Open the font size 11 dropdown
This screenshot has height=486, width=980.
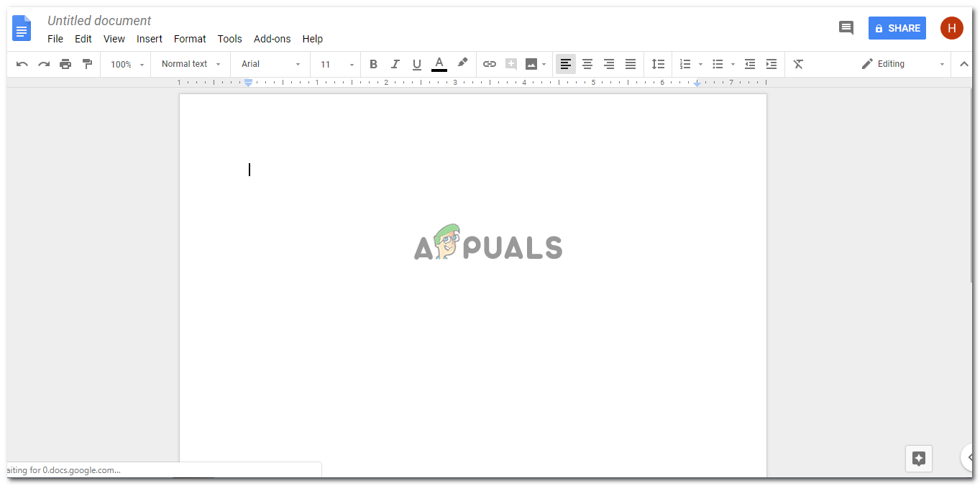pyautogui.click(x=337, y=64)
